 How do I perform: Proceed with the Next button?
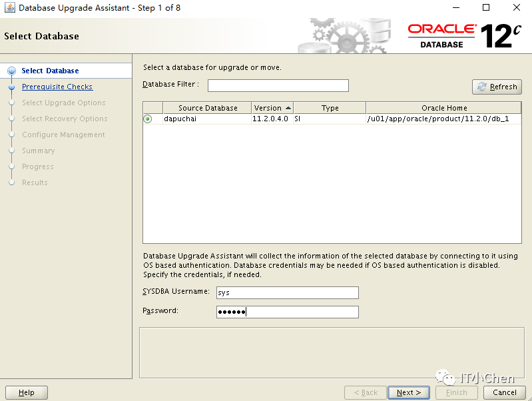tap(409, 392)
